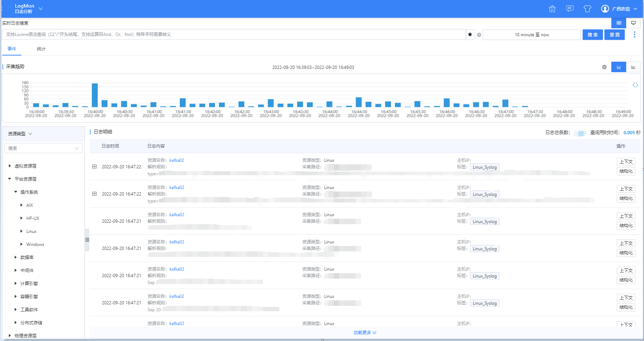Expand 分布式存储 tree node
Viewport: 644px width, 341px height.
16,322
